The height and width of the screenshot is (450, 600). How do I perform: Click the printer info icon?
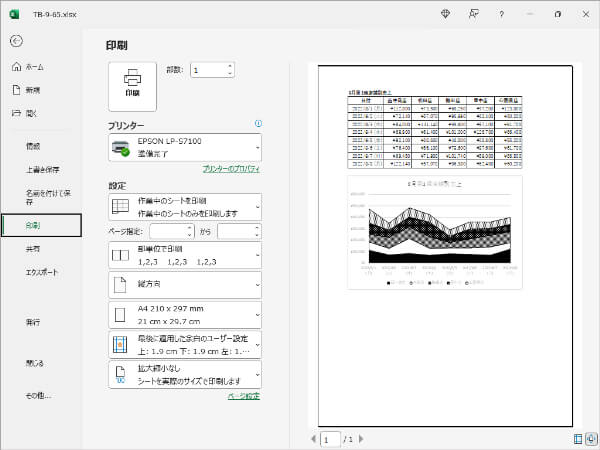(x=258, y=124)
